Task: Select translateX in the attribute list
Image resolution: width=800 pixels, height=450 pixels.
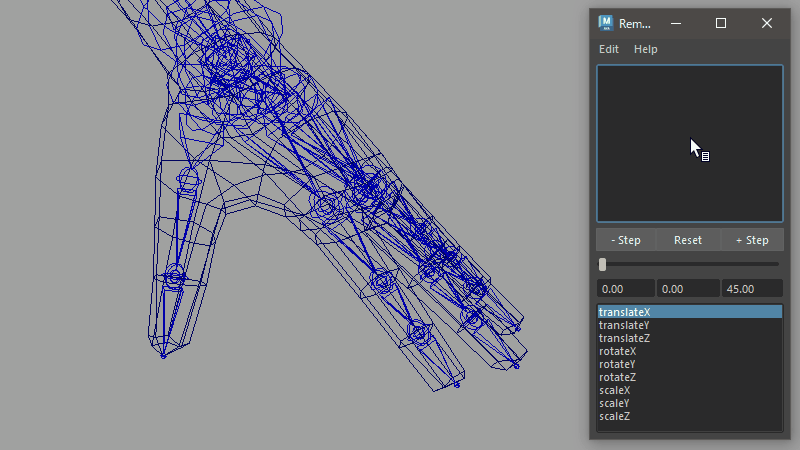Action: coord(624,312)
